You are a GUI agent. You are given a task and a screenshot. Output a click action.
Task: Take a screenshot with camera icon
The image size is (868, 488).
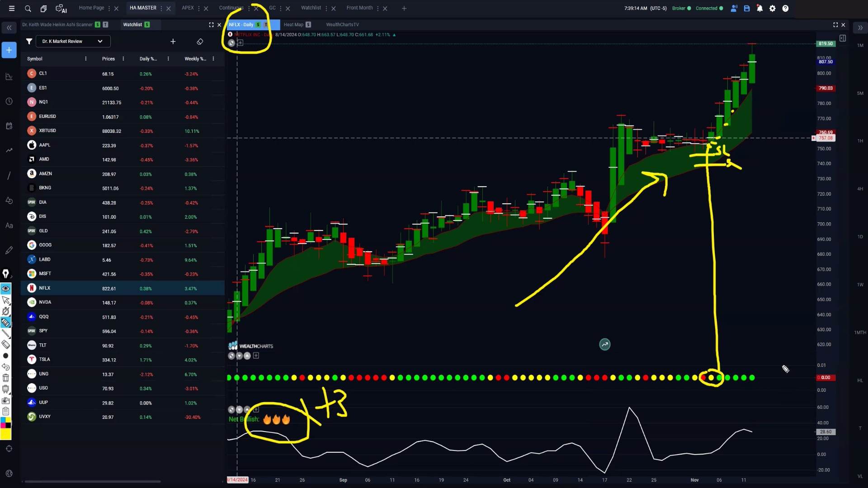(x=5, y=400)
